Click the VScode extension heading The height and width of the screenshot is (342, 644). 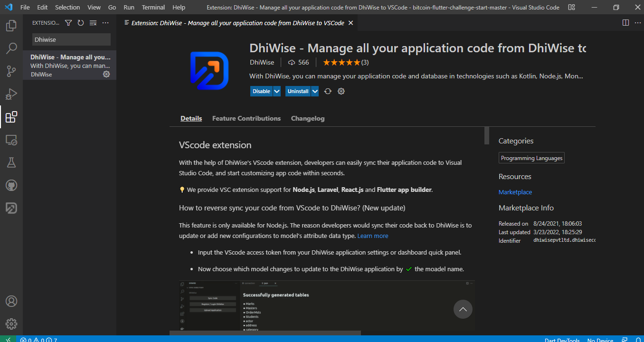215,145
